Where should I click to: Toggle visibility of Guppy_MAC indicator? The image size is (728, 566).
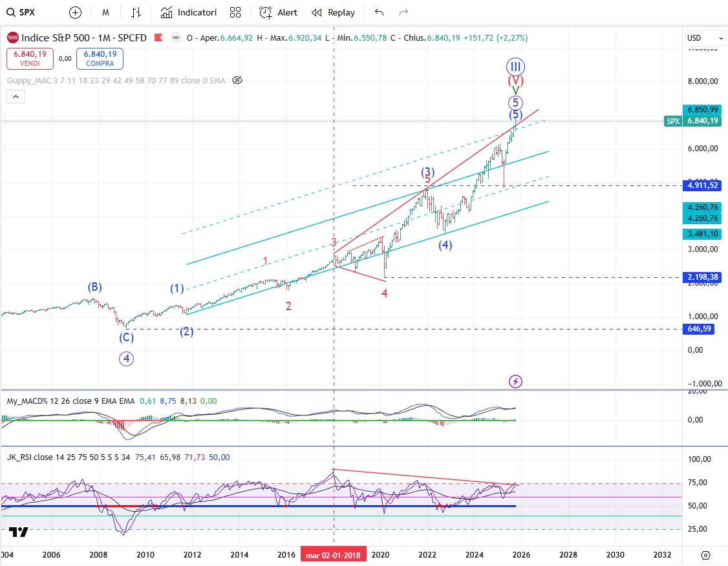coord(237,81)
